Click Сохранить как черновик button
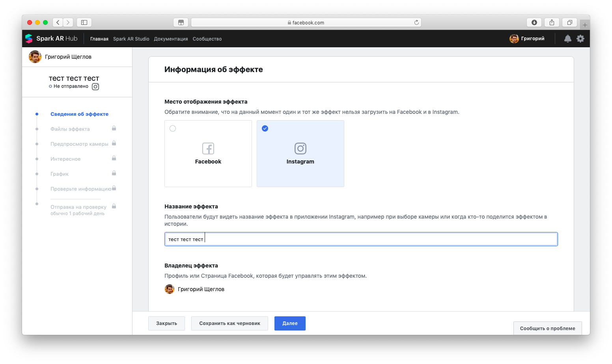 pos(229,323)
